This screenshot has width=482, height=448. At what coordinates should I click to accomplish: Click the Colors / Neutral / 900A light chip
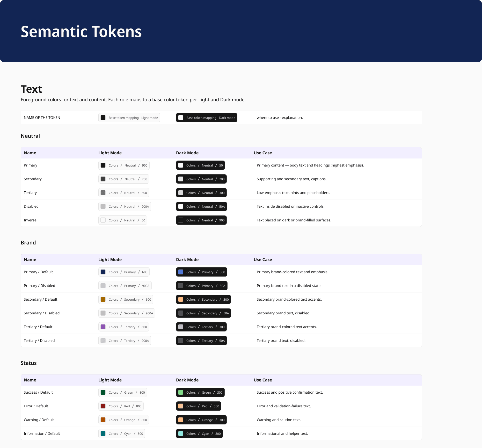pyautogui.click(x=125, y=206)
